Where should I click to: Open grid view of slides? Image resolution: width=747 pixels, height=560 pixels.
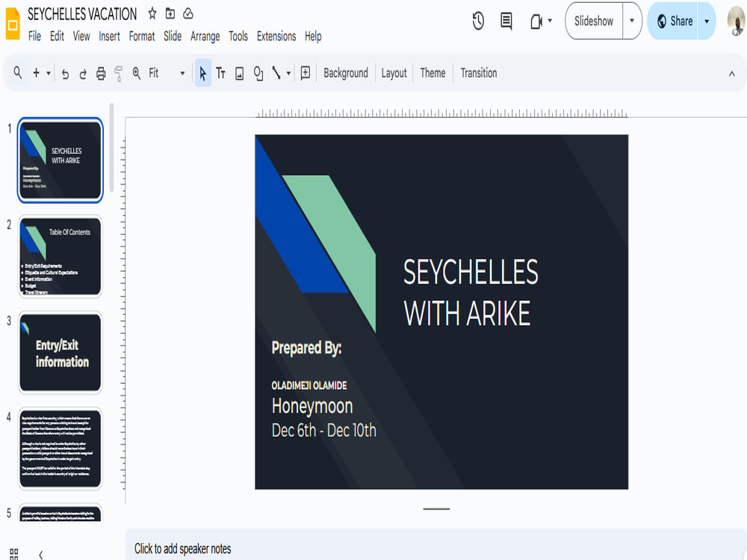pos(13,554)
